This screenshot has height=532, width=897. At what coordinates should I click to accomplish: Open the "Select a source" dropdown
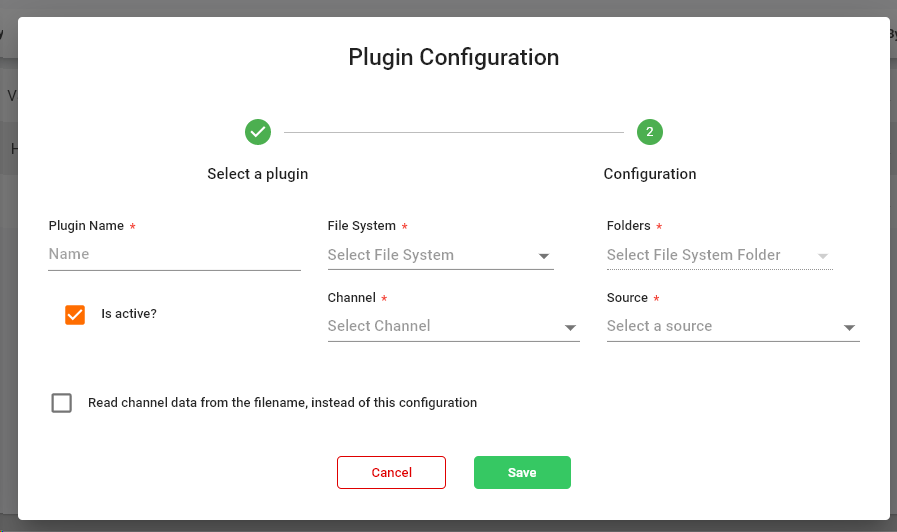(x=722, y=326)
